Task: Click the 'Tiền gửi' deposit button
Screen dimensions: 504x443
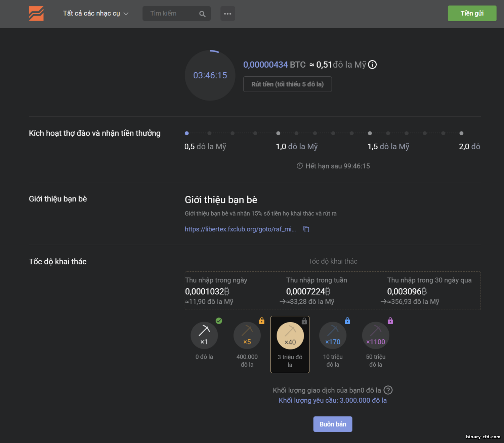Action: (x=472, y=13)
